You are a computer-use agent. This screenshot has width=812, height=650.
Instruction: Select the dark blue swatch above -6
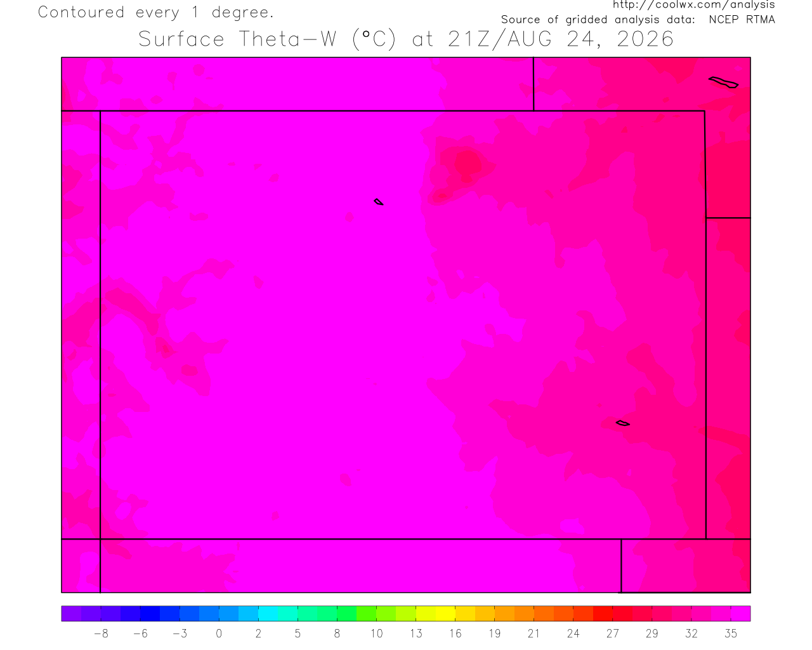point(150,614)
